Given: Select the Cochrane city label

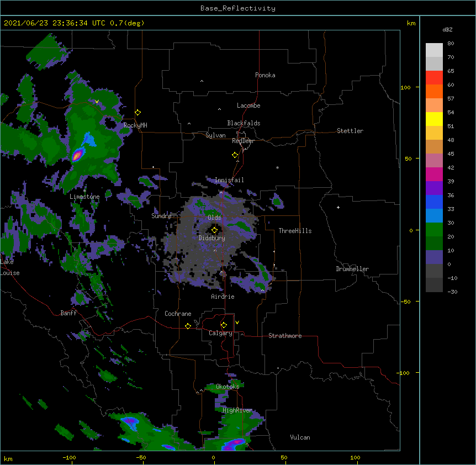Looking at the screenshot, I should point(178,314).
